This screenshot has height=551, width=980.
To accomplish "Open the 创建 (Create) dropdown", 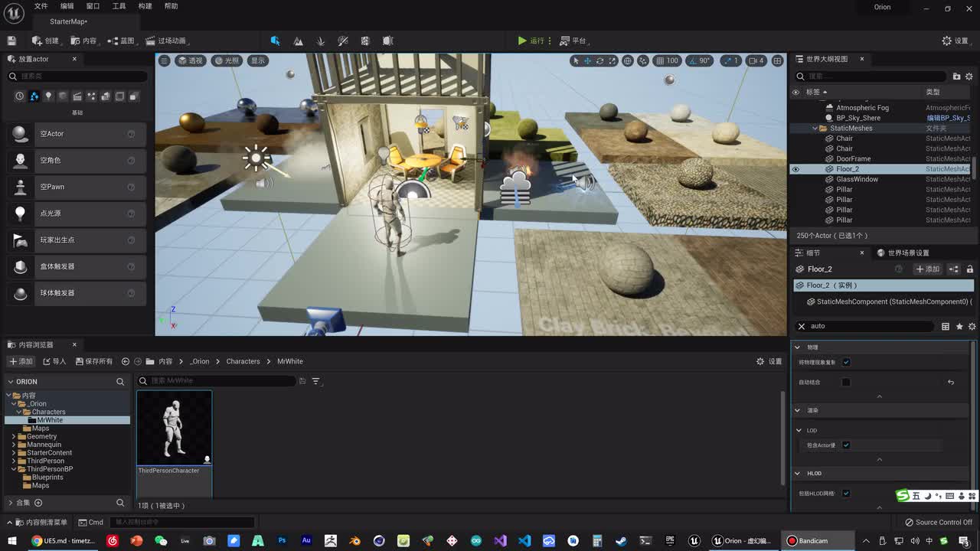I will (45, 41).
